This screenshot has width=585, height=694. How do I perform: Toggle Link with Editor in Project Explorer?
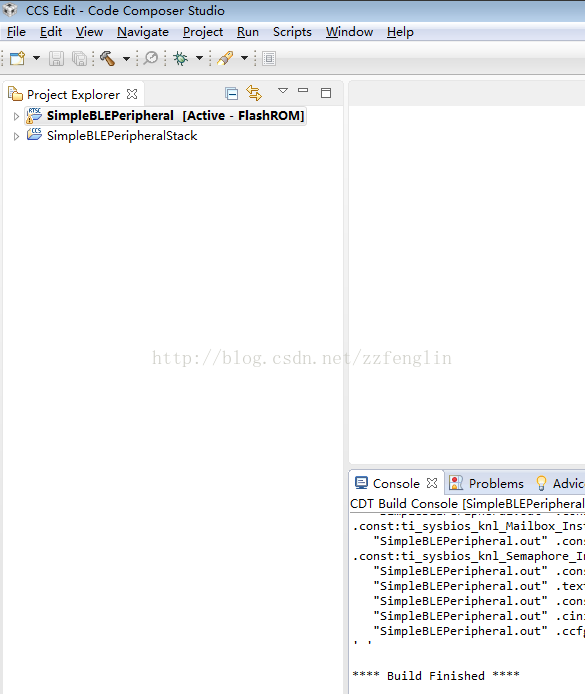click(254, 93)
